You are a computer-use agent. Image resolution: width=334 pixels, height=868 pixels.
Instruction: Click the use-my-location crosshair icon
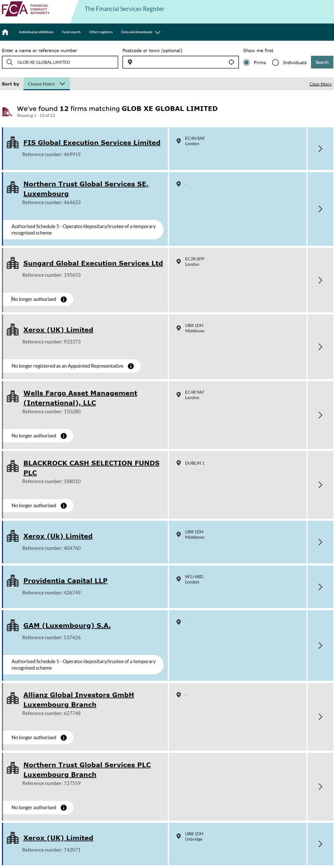[231, 62]
